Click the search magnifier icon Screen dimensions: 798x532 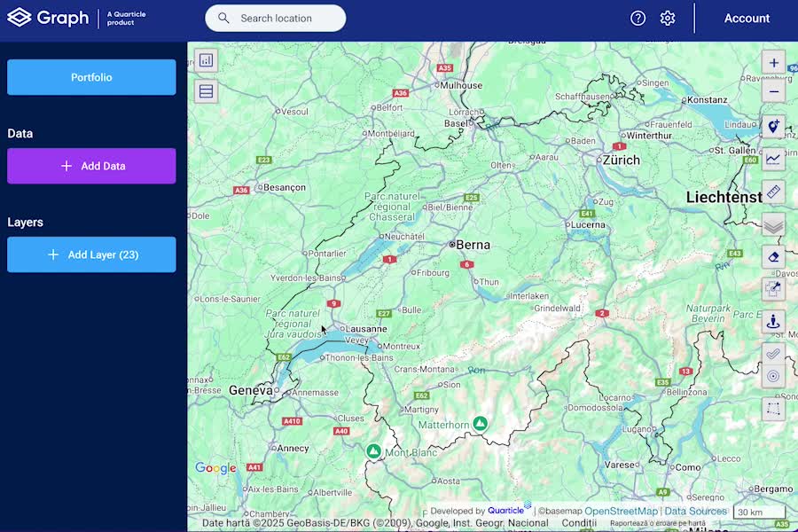click(223, 19)
